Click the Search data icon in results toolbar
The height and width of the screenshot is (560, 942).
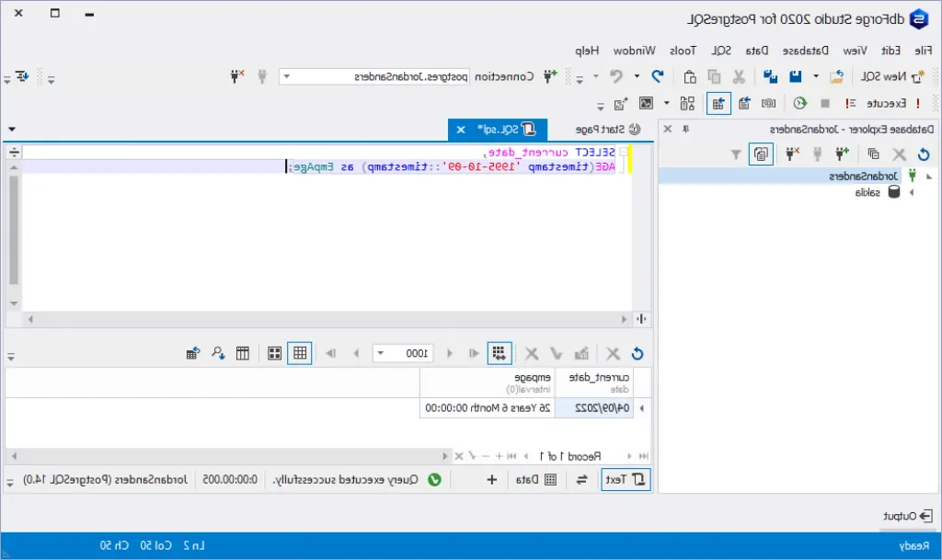(x=218, y=353)
